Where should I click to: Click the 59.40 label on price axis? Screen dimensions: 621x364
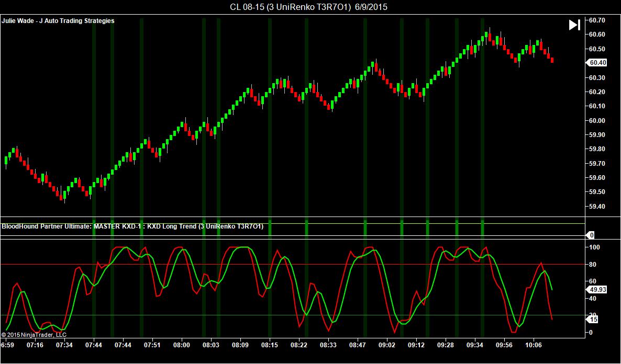pyautogui.click(x=597, y=207)
